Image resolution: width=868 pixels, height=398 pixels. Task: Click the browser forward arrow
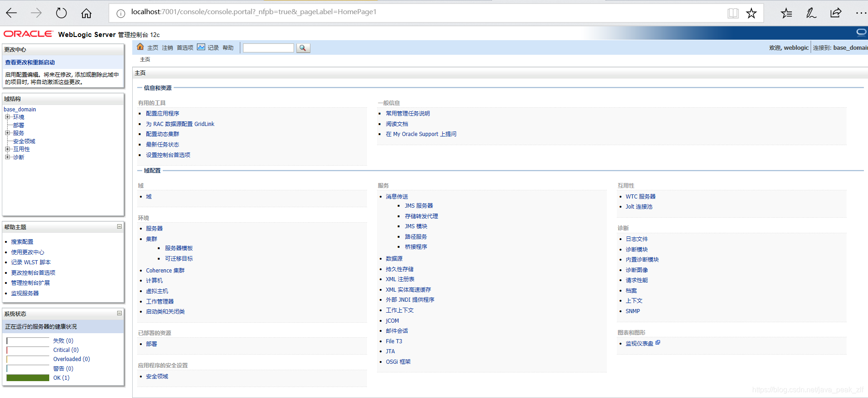36,13
